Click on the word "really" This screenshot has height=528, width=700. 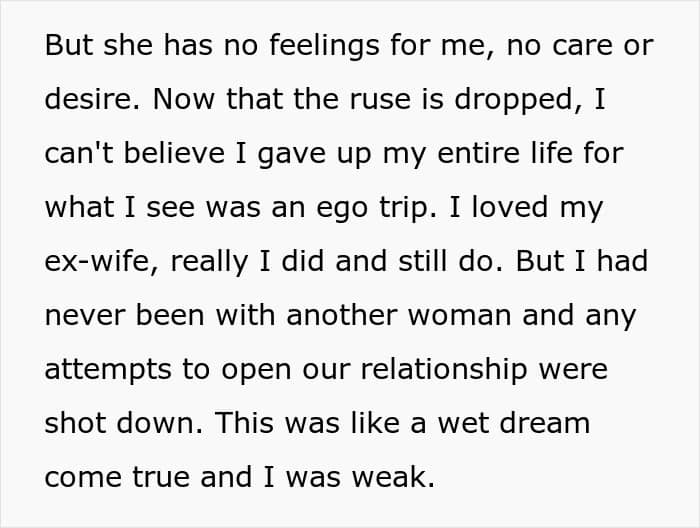pyautogui.click(x=210, y=260)
